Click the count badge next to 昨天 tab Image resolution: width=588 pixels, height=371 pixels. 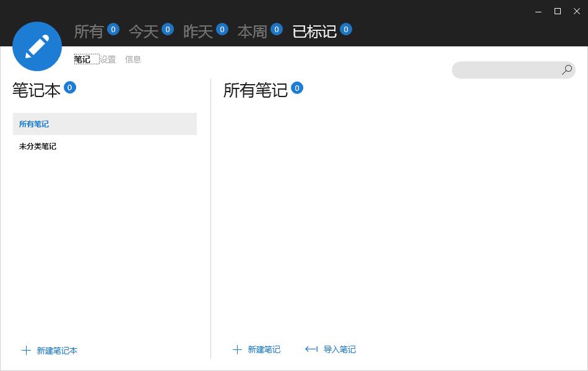(222, 29)
